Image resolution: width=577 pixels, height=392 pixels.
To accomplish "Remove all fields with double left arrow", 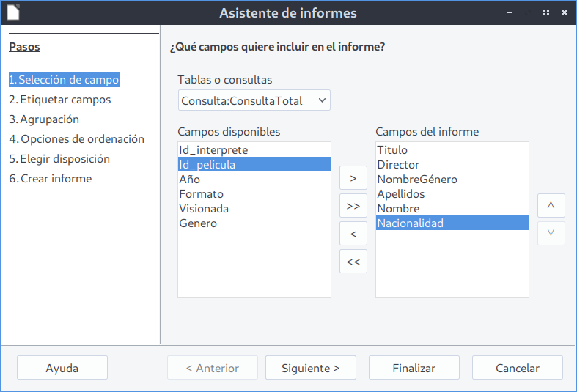I will (x=353, y=261).
